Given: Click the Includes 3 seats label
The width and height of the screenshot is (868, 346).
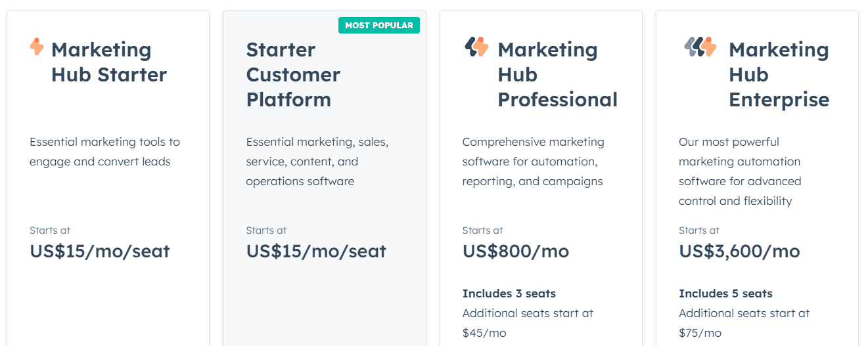Looking at the screenshot, I should coord(509,293).
